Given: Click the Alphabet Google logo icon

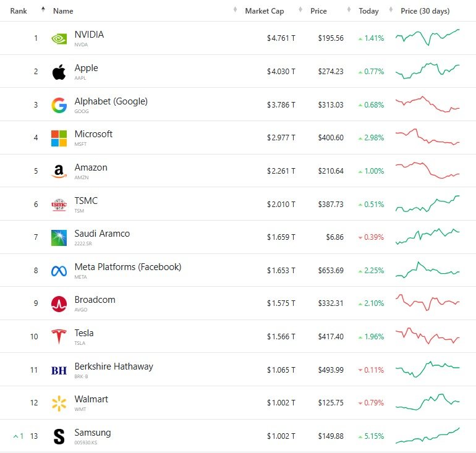Looking at the screenshot, I should coord(59,105).
